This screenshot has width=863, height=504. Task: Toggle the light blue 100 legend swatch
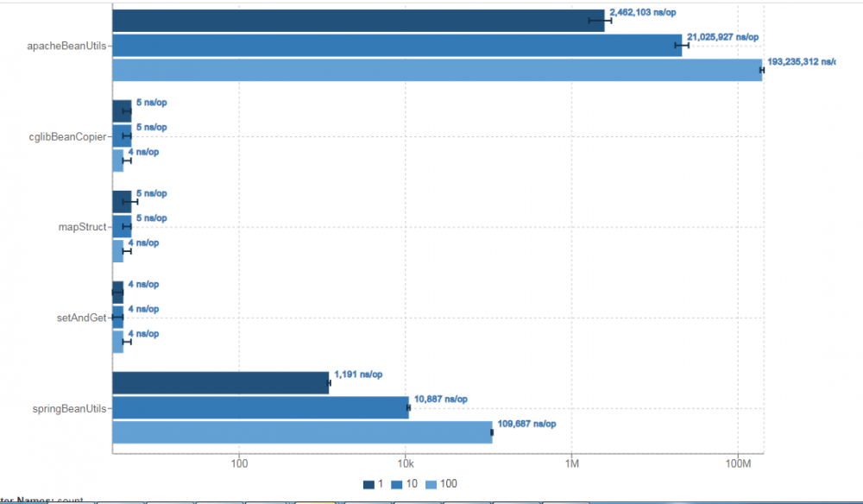point(431,485)
